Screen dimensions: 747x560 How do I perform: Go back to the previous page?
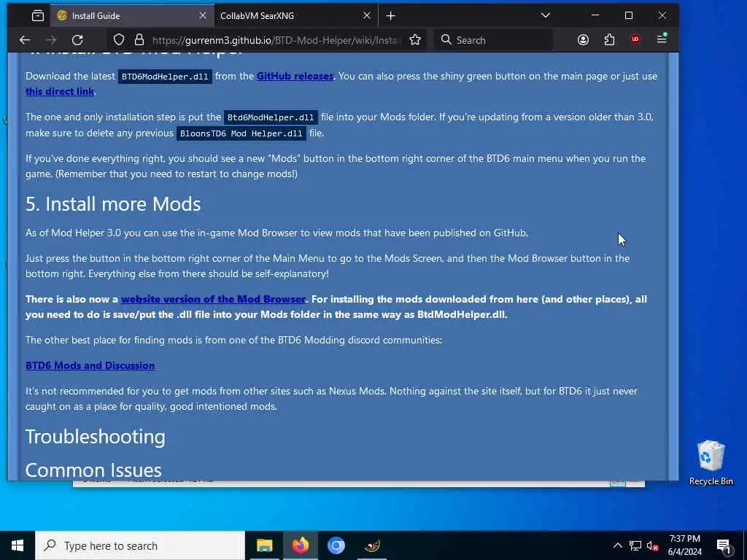(x=25, y=40)
